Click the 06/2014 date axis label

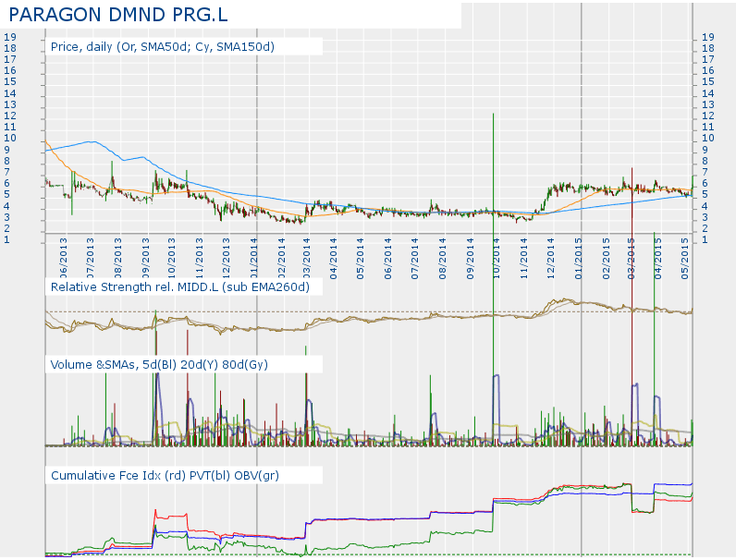(387, 259)
